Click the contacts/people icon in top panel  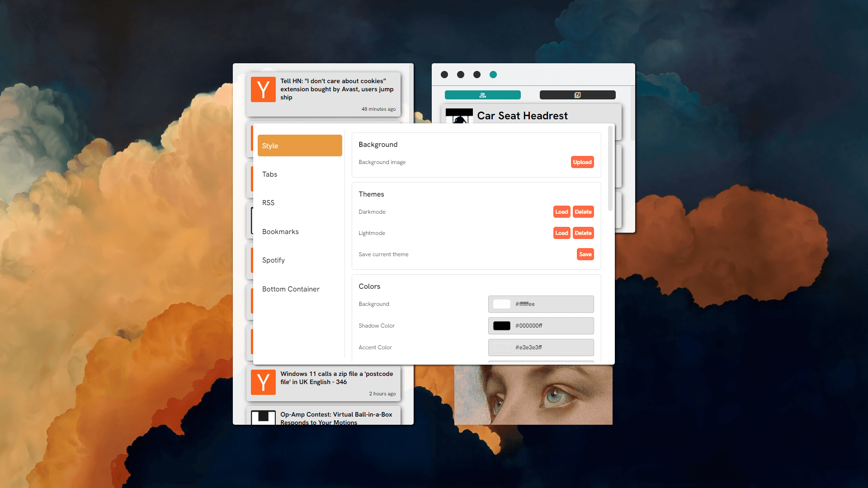tap(483, 95)
